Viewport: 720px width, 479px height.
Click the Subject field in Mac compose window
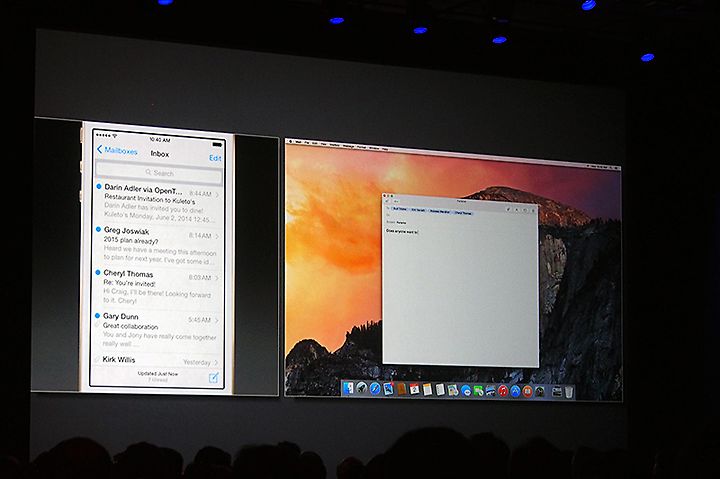pos(461,223)
